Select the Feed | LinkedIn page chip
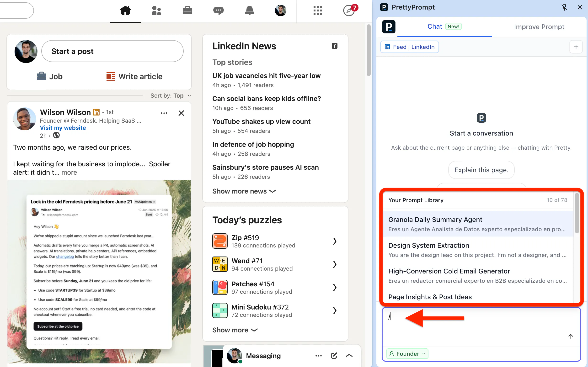This screenshot has height=367, width=588. point(410,47)
